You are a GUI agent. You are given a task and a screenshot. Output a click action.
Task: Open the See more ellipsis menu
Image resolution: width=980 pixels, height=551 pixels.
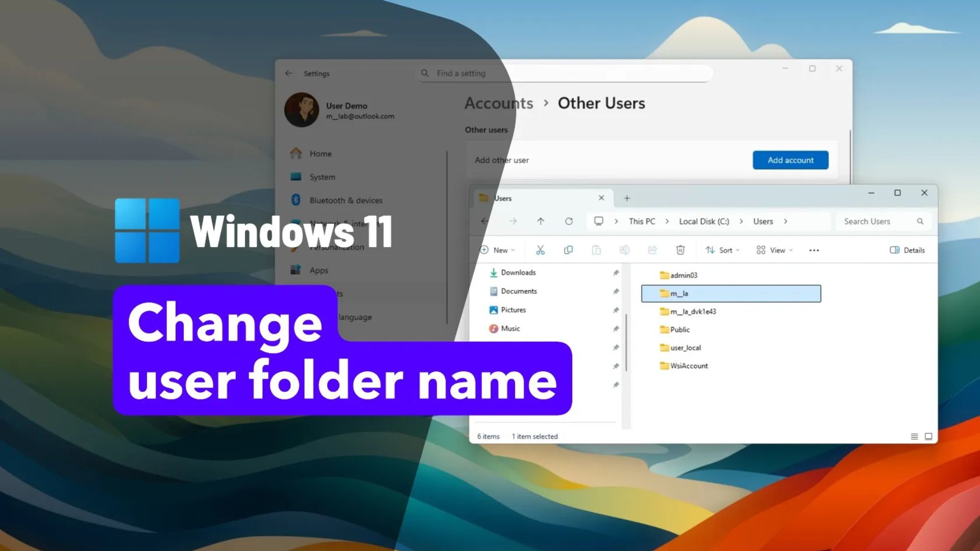[x=814, y=251]
